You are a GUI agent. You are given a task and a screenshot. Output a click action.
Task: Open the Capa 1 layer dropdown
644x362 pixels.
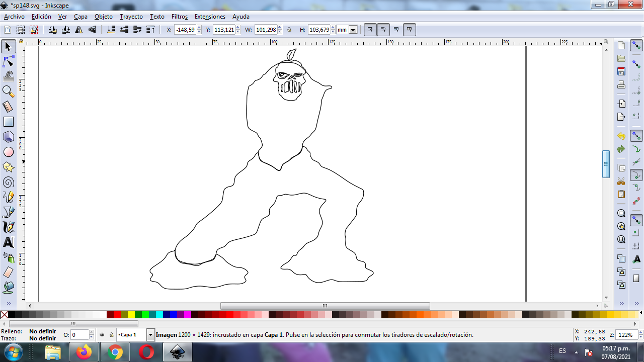pyautogui.click(x=150, y=334)
